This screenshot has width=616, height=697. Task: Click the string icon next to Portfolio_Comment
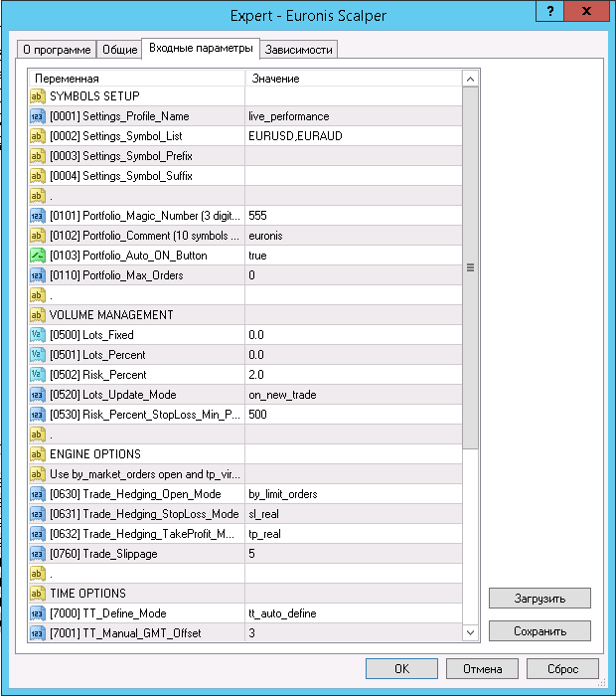[x=38, y=236]
